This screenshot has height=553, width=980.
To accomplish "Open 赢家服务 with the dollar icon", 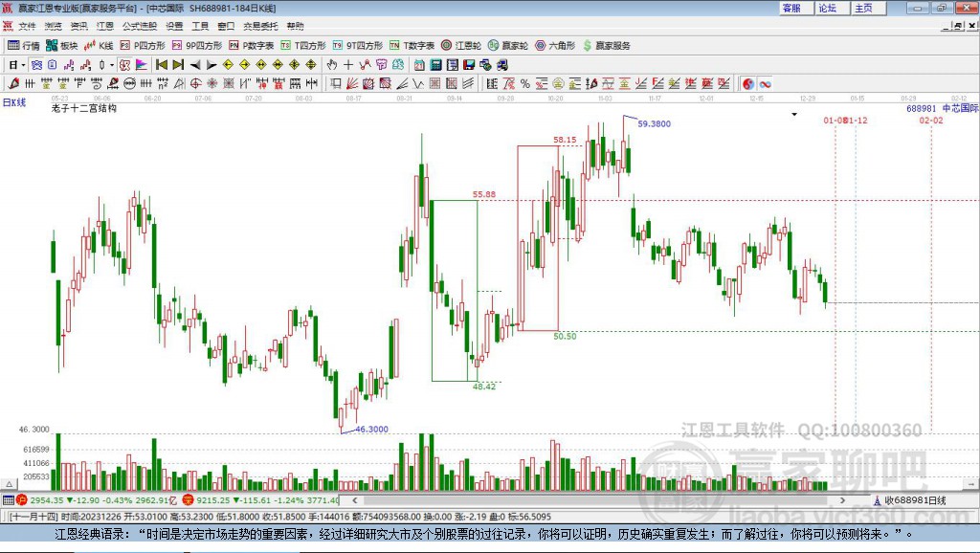I will point(607,46).
